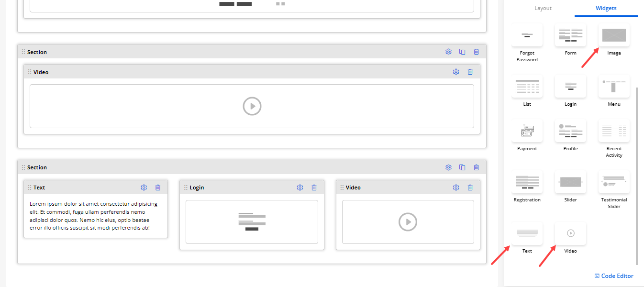This screenshot has width=644, height=287.
Task: Click the play button in the full-width Video widget
Action: pos(252,106)
